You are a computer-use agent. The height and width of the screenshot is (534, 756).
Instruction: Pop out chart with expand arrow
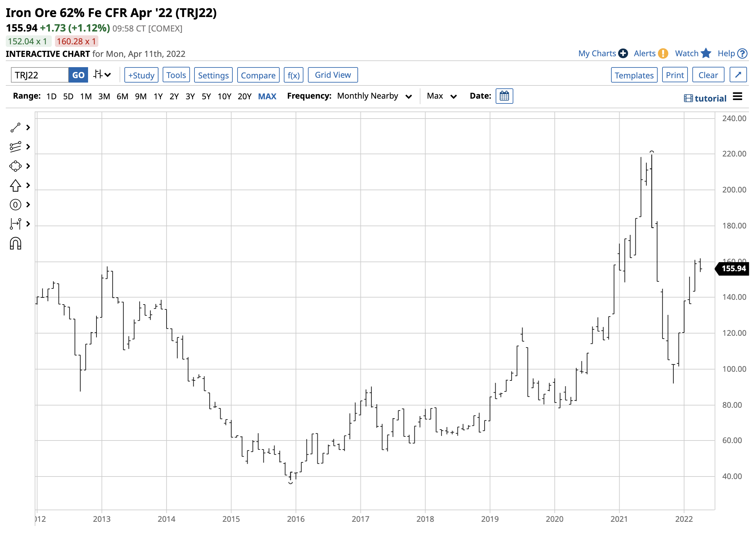tap(738, 75)
